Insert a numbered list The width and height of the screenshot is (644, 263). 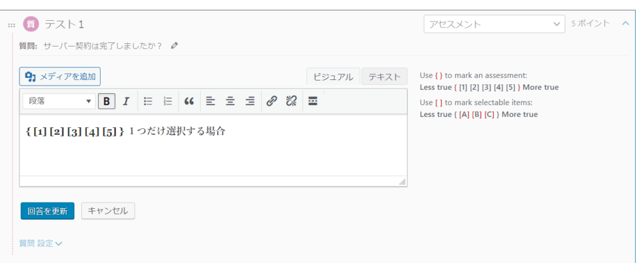pyautogui.click(x=167, y=101)
